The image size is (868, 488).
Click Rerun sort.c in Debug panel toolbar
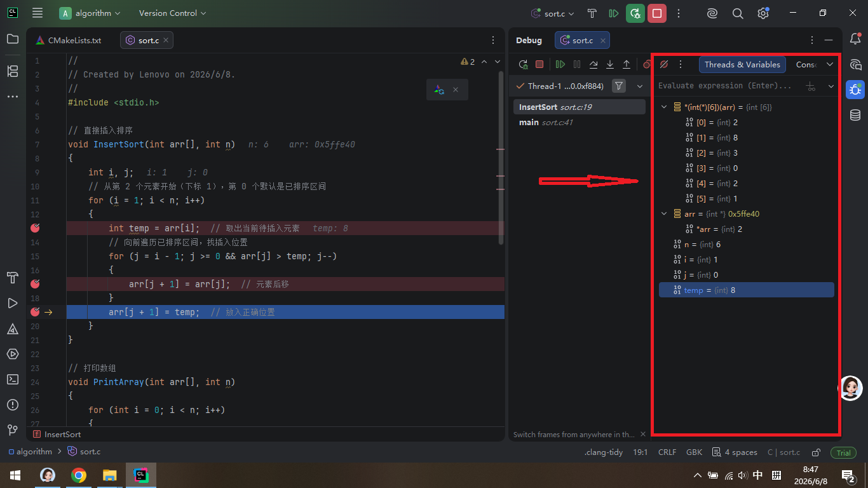523,64
